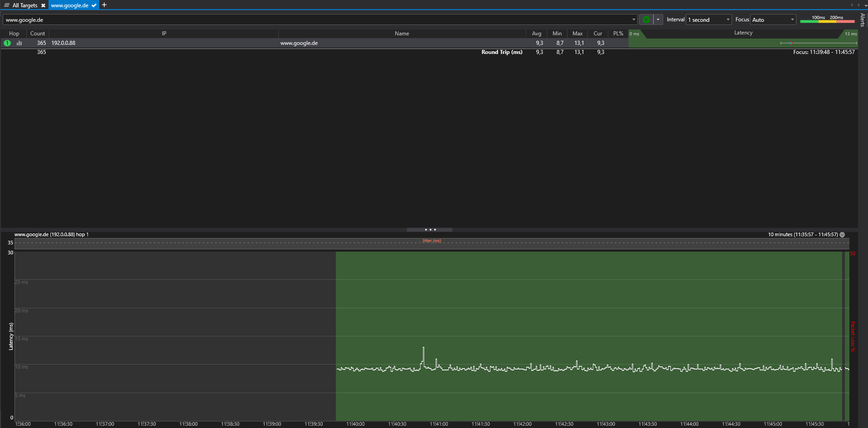
Task: Open the trace options dropdown arrow
Action: click(658, 19)
